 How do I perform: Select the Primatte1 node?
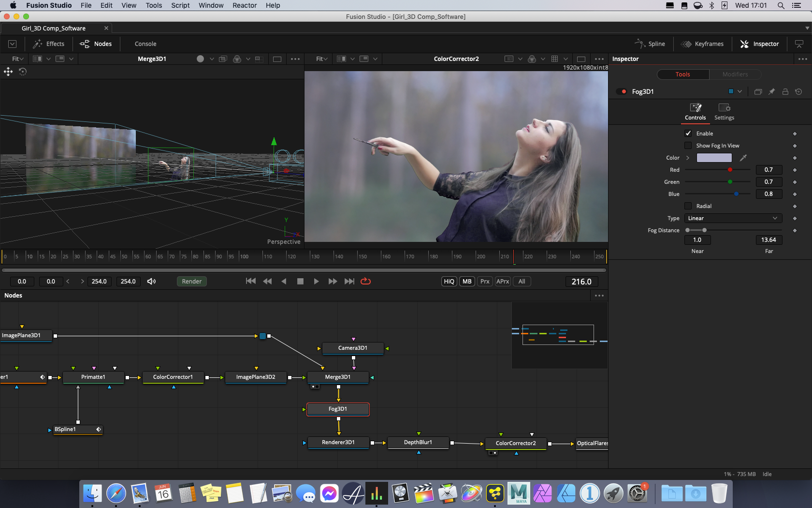click(x=93, y=377)
